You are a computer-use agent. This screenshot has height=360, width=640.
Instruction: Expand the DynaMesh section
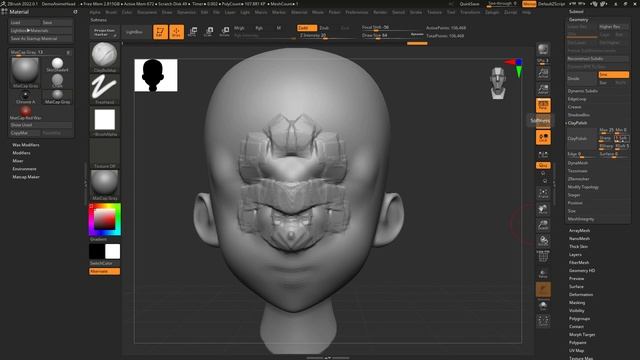(578, 163)
